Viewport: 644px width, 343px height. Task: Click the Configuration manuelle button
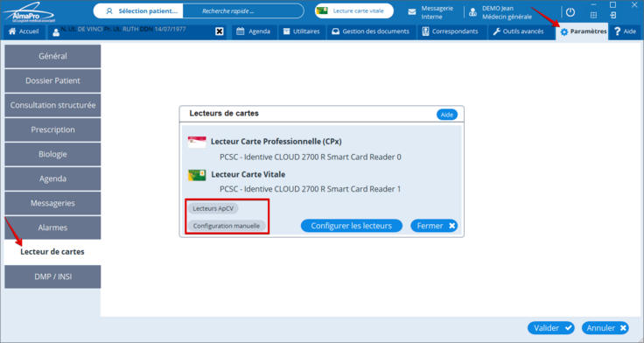coord(227,226)
